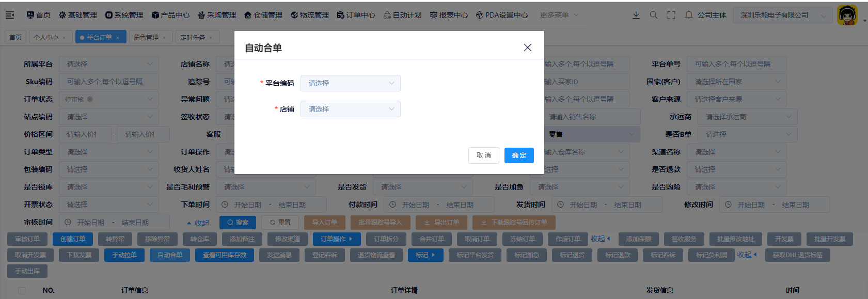
Task: Expand the 更多菜单 menu
Action: (x=559, y=15)
